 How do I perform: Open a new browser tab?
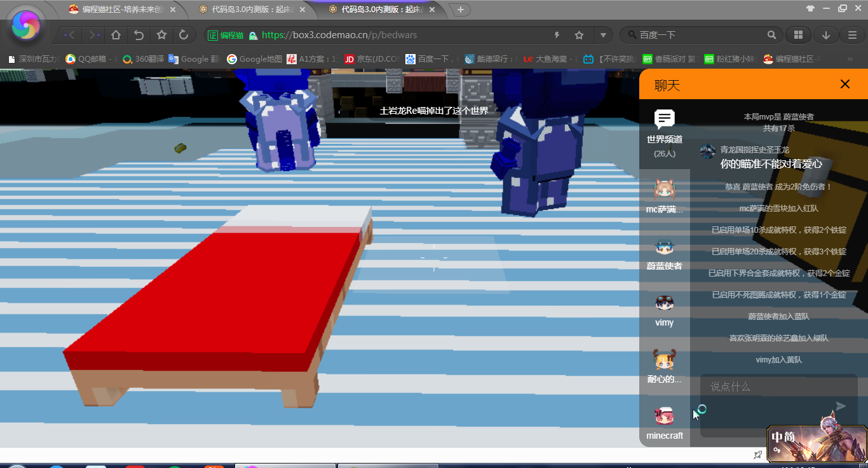click(460, 10)
